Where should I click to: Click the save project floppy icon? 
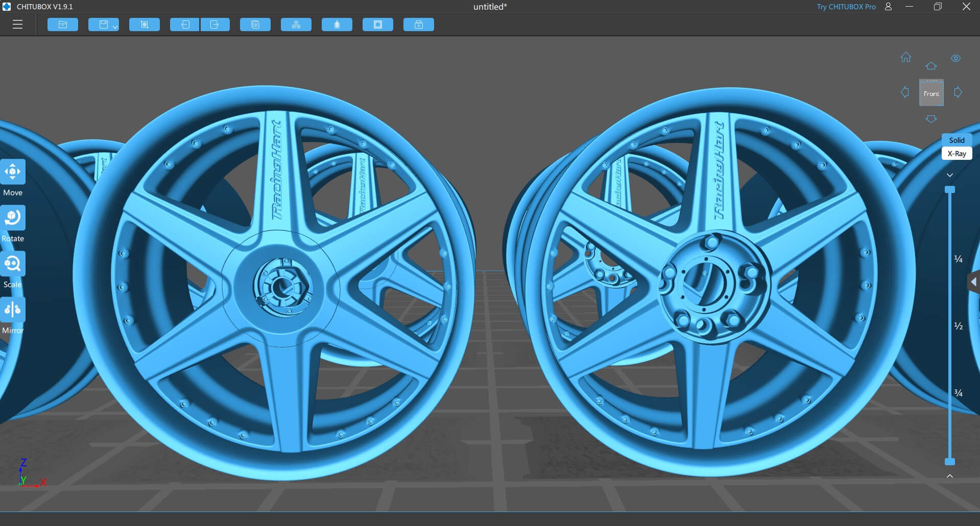click(x=103, y=25)
